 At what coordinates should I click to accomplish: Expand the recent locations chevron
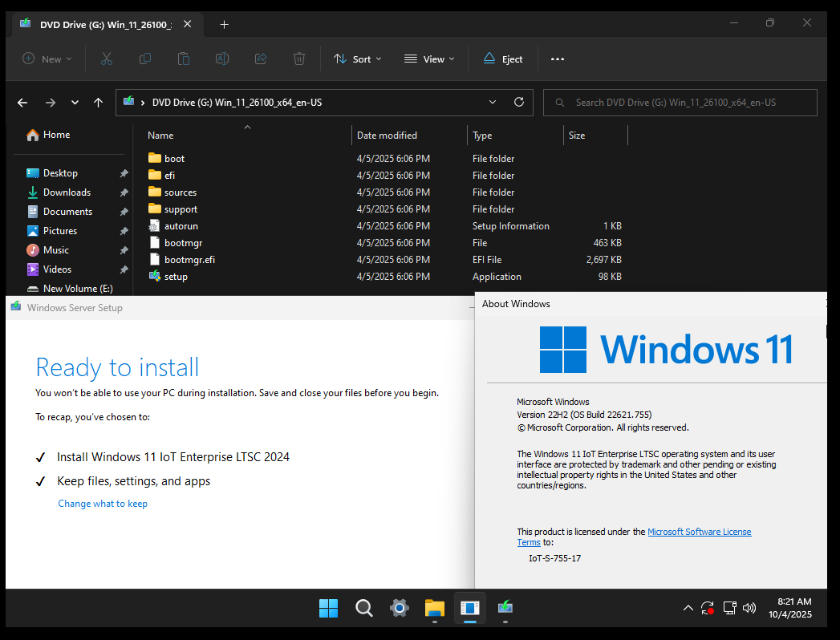tap(75, 103)
